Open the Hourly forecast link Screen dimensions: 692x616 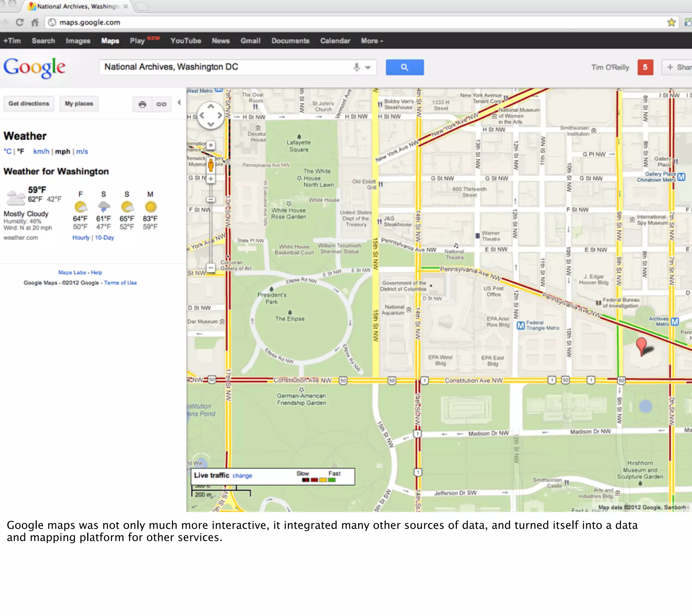click(81, 238)
